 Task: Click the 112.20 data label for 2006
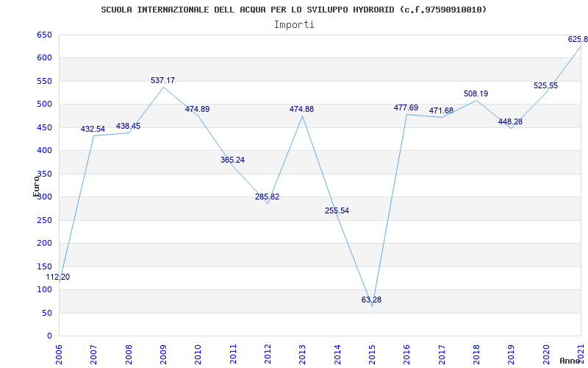(x=58, y=277)
